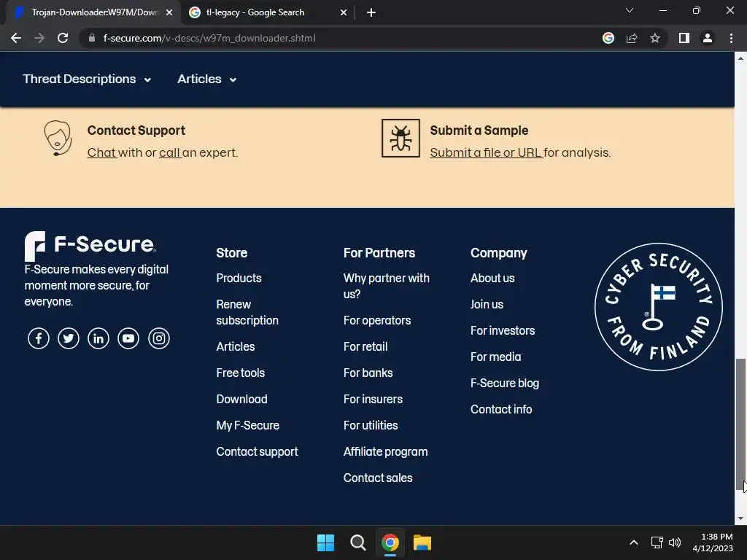747x560 pixels.
Task: Open For utilities link
Action: click(370, 425)
